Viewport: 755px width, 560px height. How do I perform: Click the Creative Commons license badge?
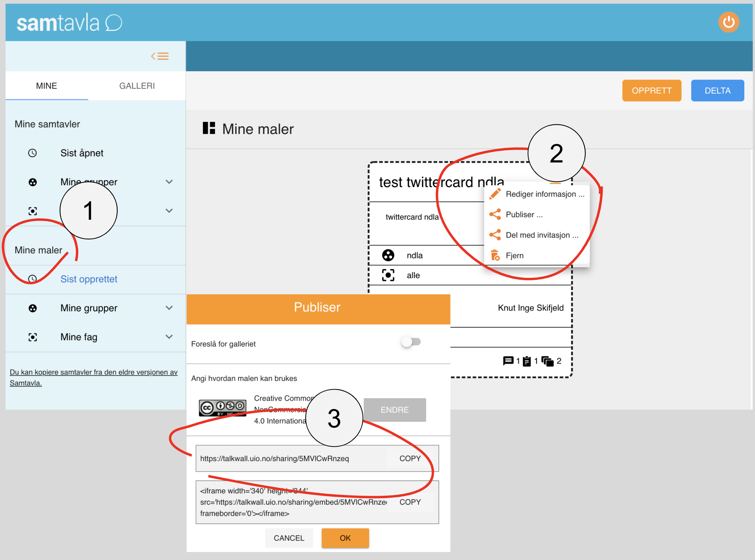222,408
